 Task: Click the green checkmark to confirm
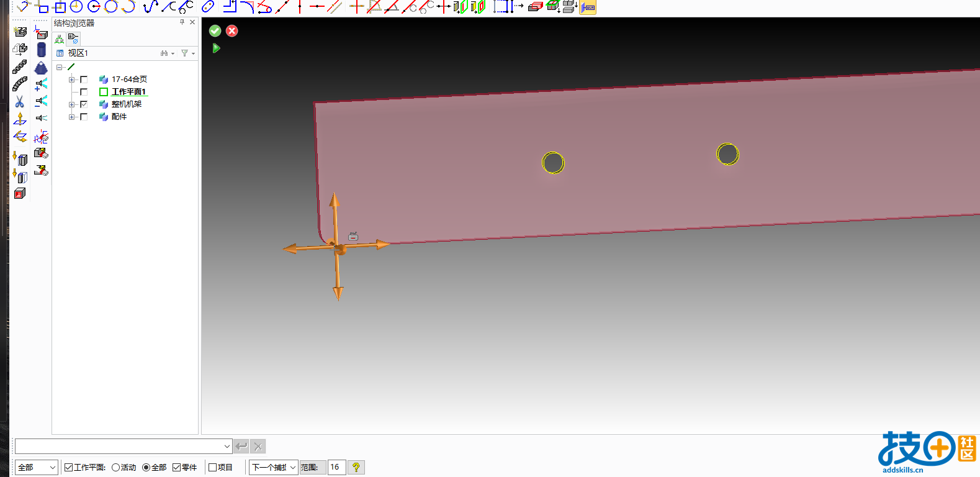215,30
